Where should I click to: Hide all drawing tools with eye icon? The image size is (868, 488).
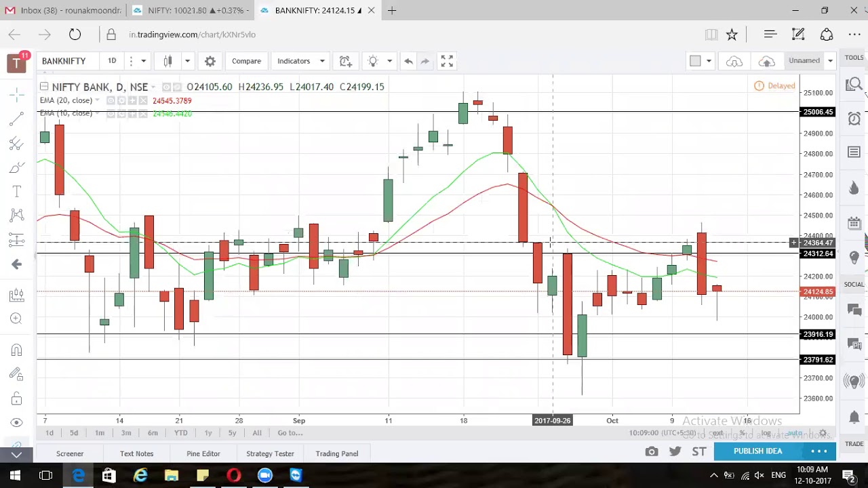coord(16,422)
